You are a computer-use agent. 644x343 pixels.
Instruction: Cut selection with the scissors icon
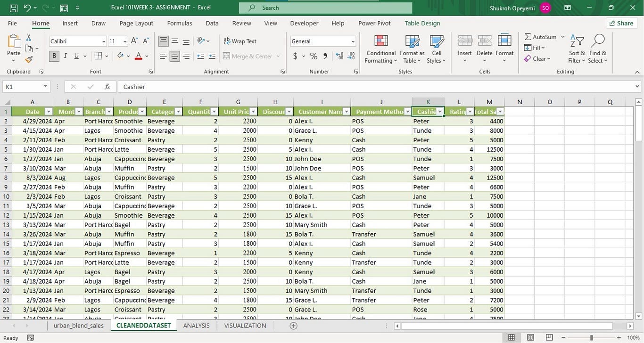pos(29,38)
